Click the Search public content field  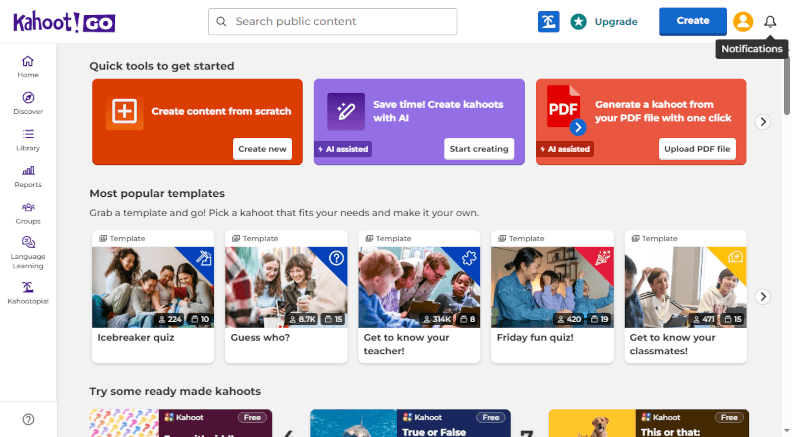tap(332, 22)
